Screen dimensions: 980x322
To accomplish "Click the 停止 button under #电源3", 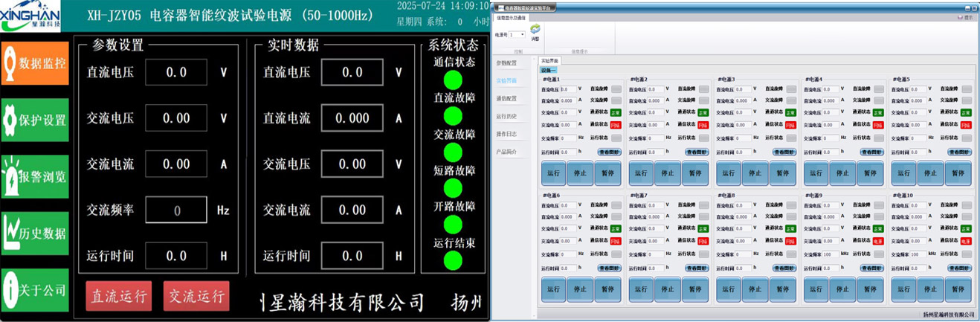I will coord(755,173).
